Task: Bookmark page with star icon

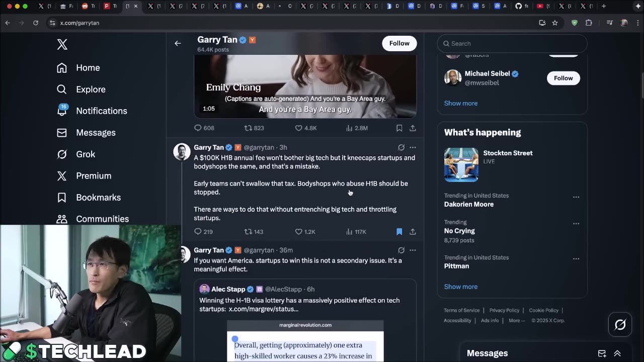Action: pos(555,23)
